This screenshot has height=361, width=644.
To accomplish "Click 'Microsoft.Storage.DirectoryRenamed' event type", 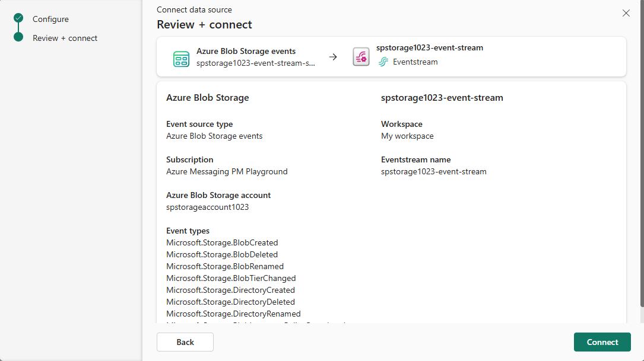I will click(x=233, y=314).
